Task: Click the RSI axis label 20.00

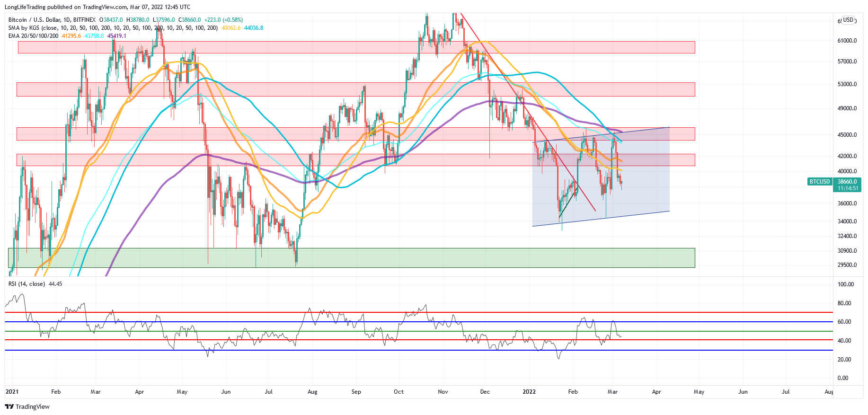Action: tap(844, 360)
